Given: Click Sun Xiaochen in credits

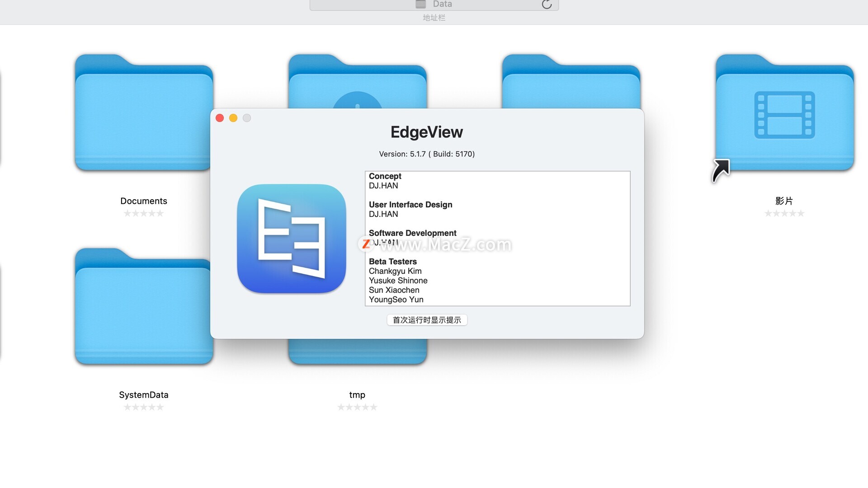Looking at the screenshot, I should [x=394, y=290].
